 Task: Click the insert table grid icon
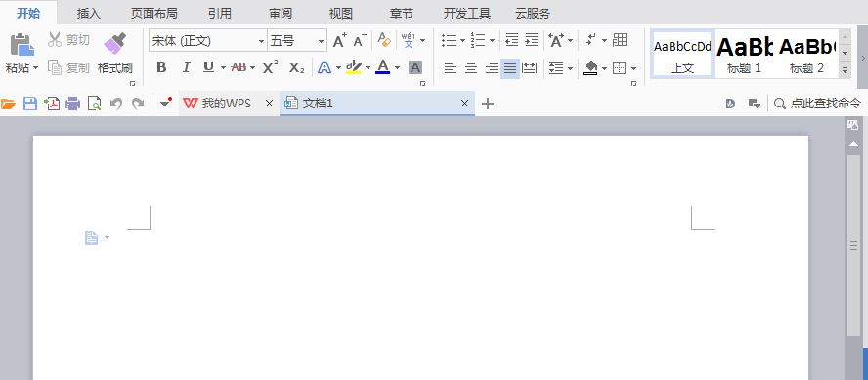[620, 40]
